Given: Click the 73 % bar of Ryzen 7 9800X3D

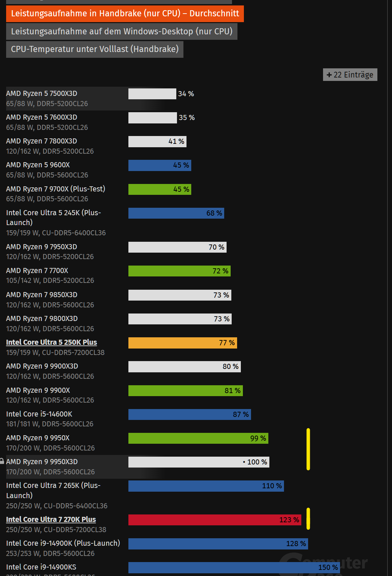Looking at the screenshot, I should [x=180, y=319].
